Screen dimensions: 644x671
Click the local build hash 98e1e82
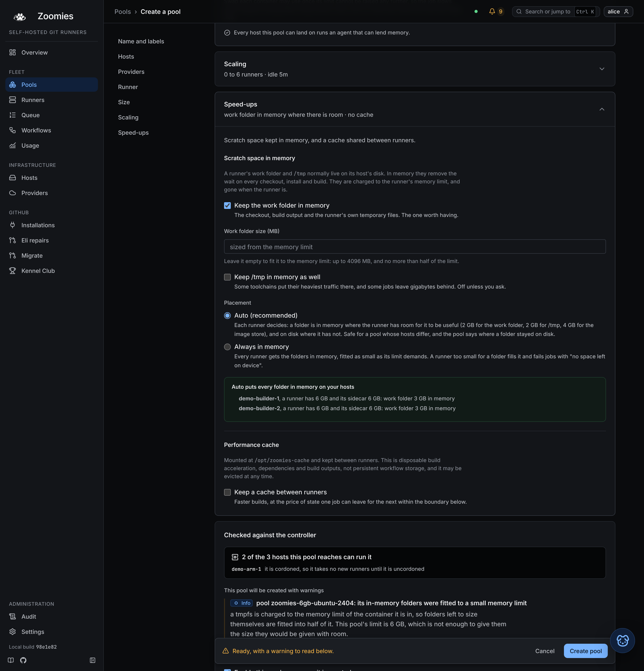[47, 647]
